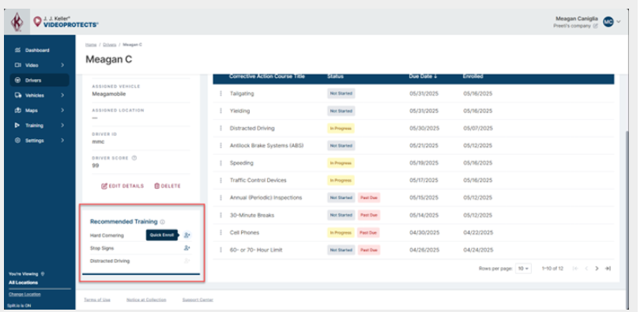
Task: Open Rows per page dropdown
Action: (x=523, y=269)
